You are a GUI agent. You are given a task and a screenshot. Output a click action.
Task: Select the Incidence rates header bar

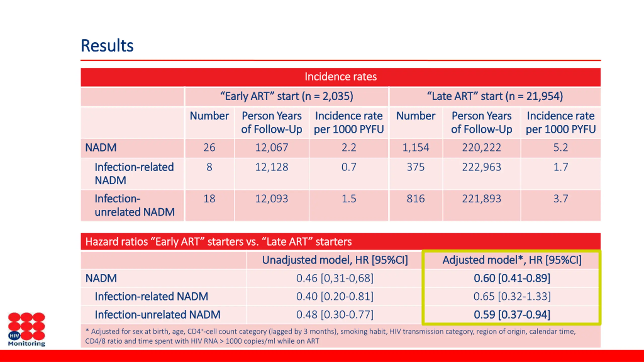pyautogui.click(x=340, y=77)
